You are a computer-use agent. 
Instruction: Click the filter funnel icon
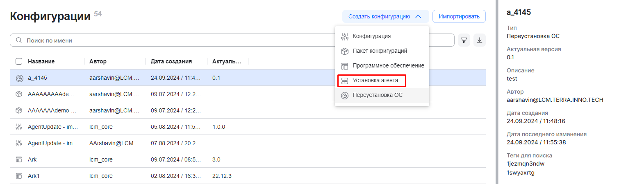tap(464, 40)
